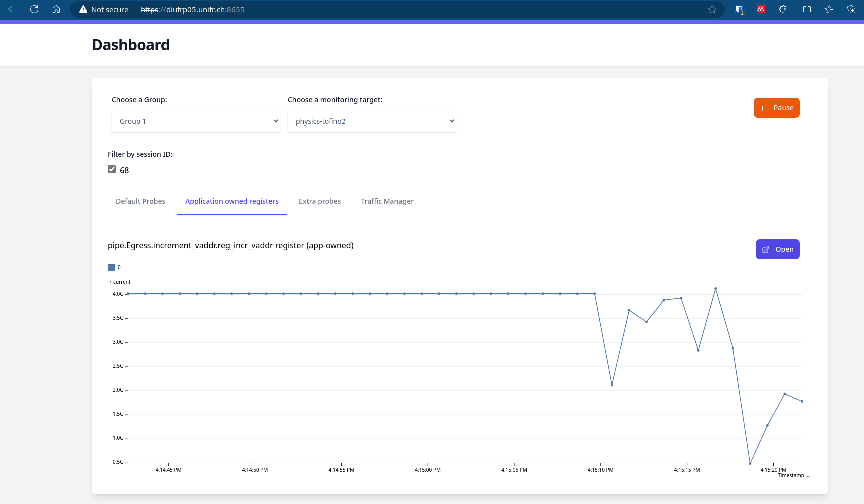The width and height of the screenshot is (864, 504).
Task: Open the monitoring target dropdown showing physics-tofino2
Action: (371, 121)
